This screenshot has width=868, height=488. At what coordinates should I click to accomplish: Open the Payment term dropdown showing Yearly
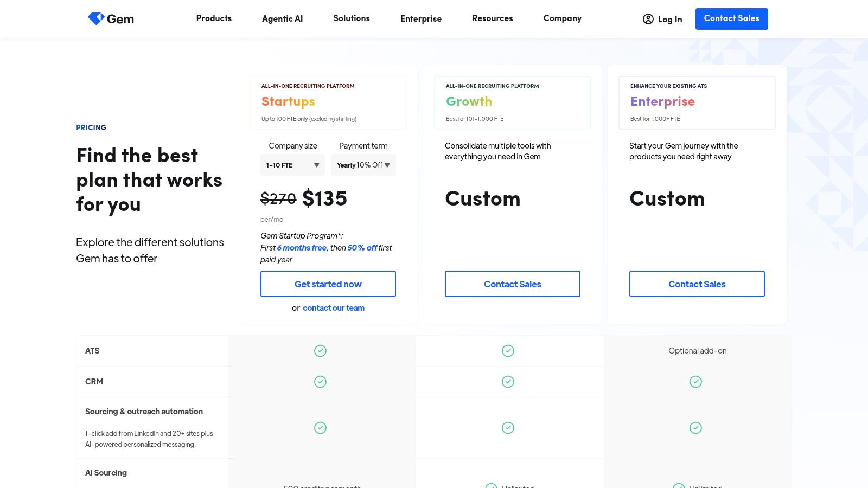[363, 165]
